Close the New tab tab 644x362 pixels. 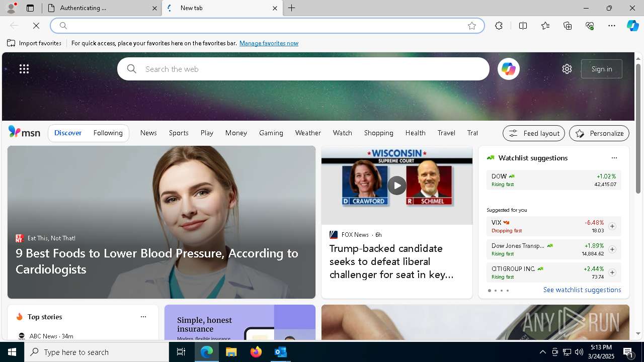(x=275, y=8)
